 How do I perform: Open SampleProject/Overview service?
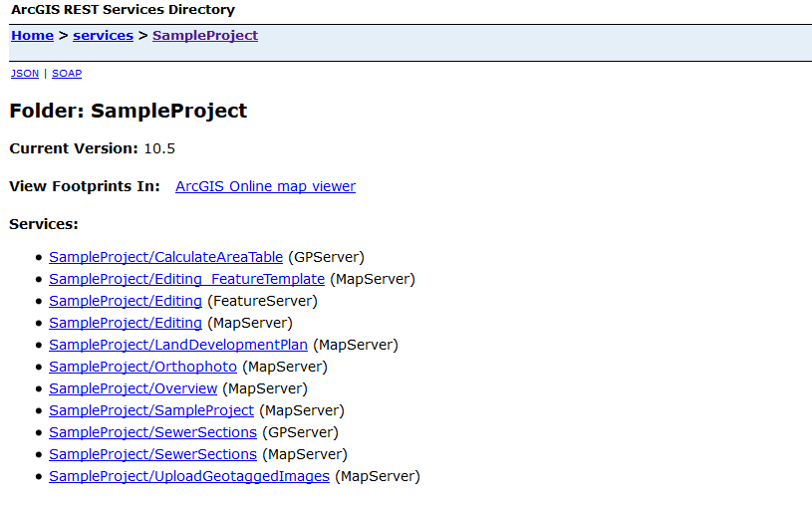tap(134, 388)
